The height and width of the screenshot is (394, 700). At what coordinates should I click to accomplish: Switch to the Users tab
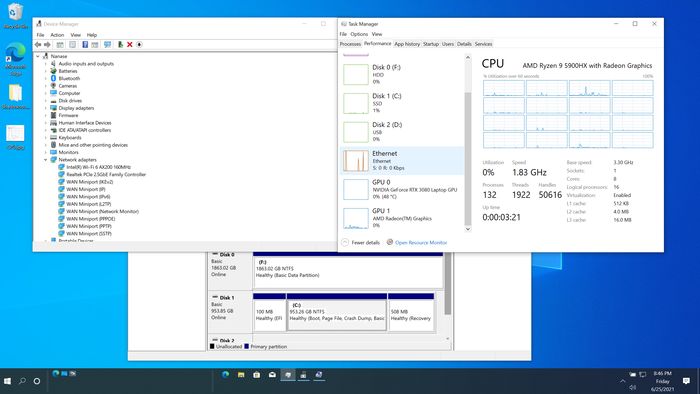point(448,44)
